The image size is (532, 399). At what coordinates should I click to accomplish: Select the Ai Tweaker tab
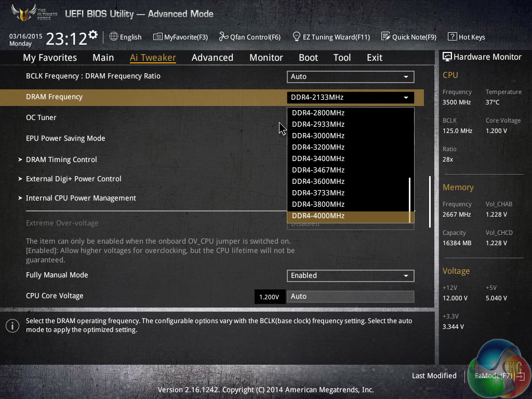153,57
